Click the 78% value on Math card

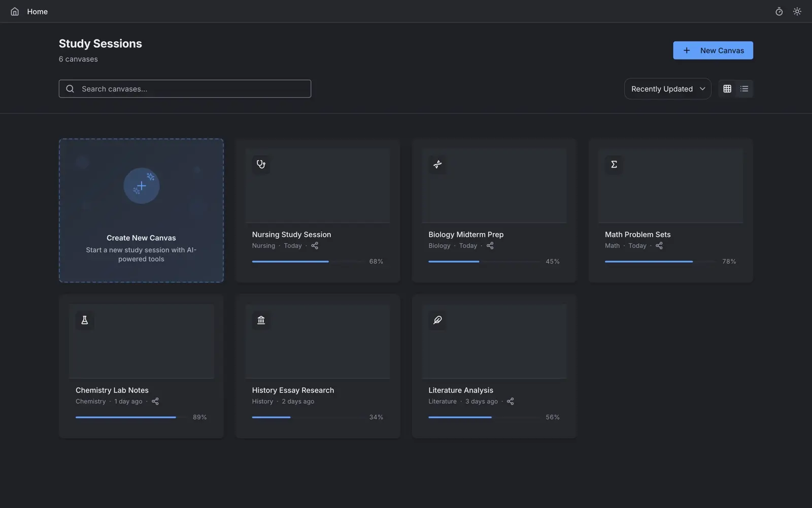point(729,262)
